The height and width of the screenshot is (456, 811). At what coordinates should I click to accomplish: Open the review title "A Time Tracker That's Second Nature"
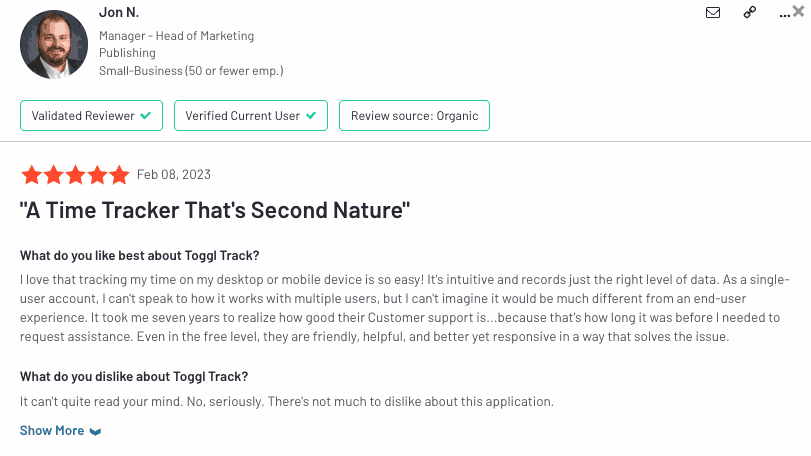coord(216,211)
